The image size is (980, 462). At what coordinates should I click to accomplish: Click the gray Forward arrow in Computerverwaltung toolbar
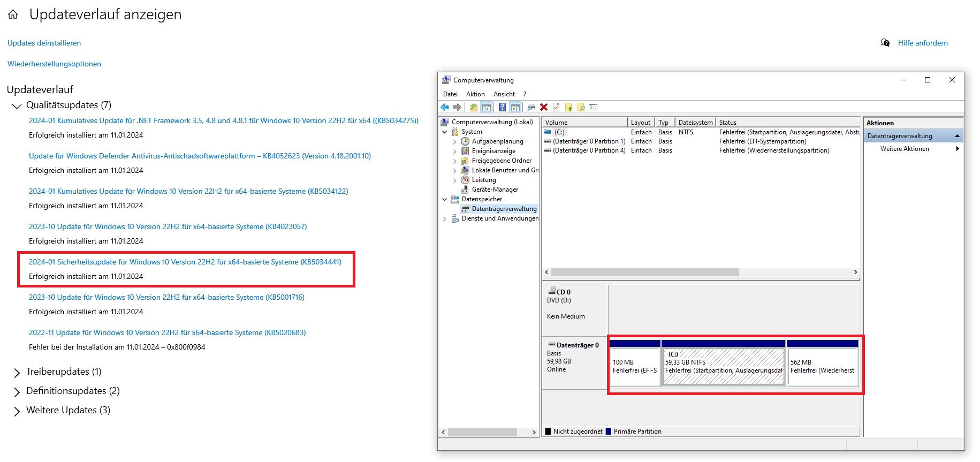(457, 108)
